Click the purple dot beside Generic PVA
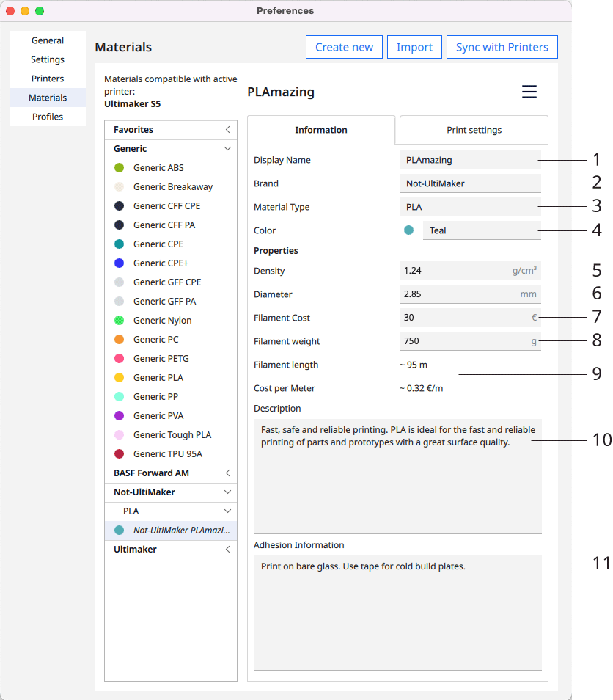The width and height of the screenshot is (613, 700). (x=120, y=416)
